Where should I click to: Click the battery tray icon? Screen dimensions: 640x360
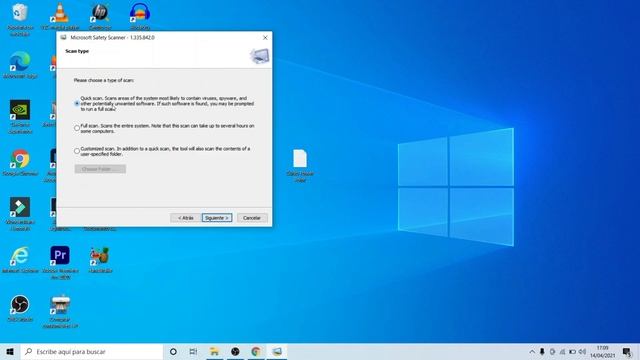[x=573, y=351]
